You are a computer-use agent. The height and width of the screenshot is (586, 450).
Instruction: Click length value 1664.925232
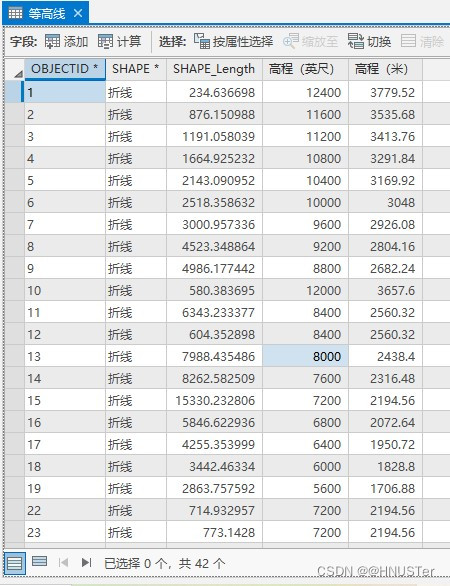[x=218, y=158]
